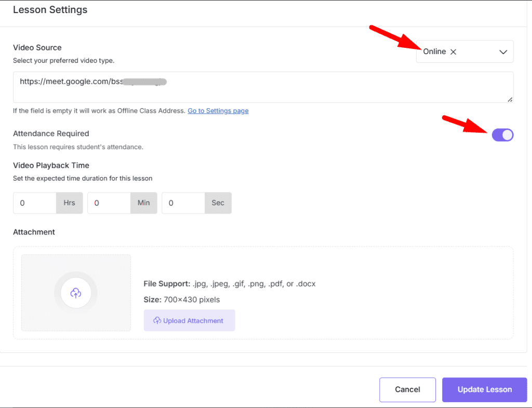Click the Hours value field showing 0
Viewport: 532px width, 408px height.
[x=34, y=203]
